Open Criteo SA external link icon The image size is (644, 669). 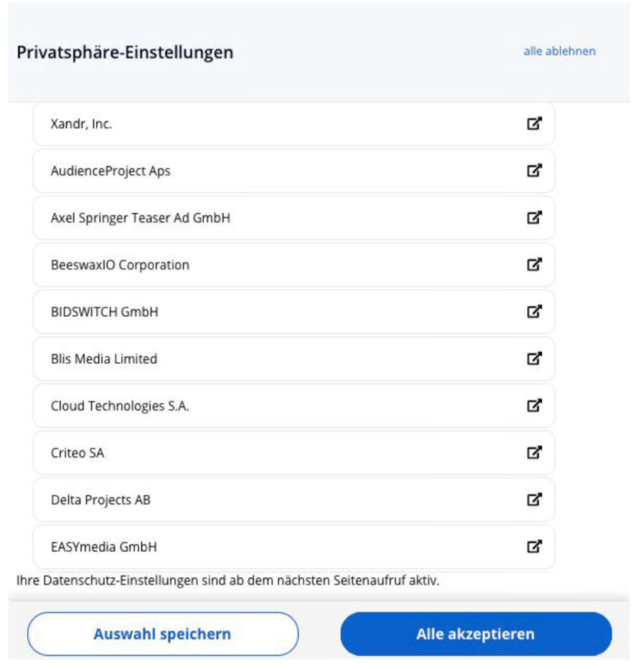[534, 453]
